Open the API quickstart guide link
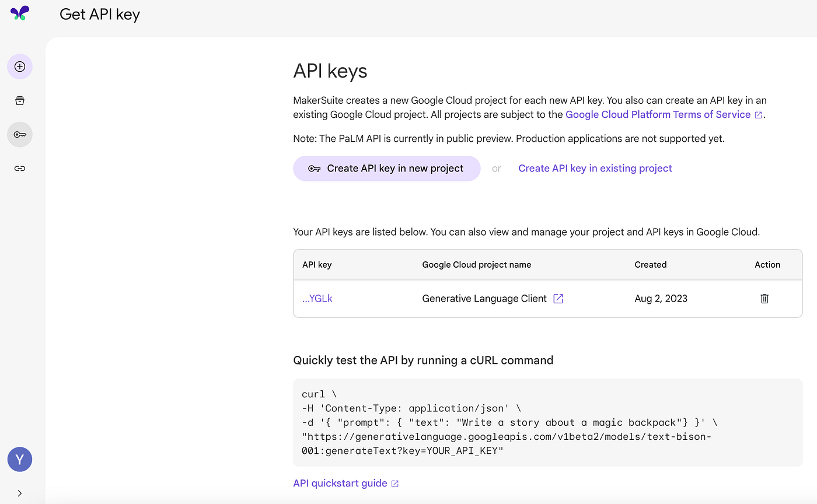 pos(340,483)
